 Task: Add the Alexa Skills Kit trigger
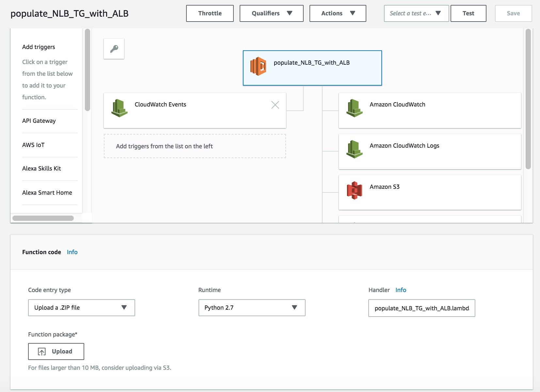tap(41, 169)
